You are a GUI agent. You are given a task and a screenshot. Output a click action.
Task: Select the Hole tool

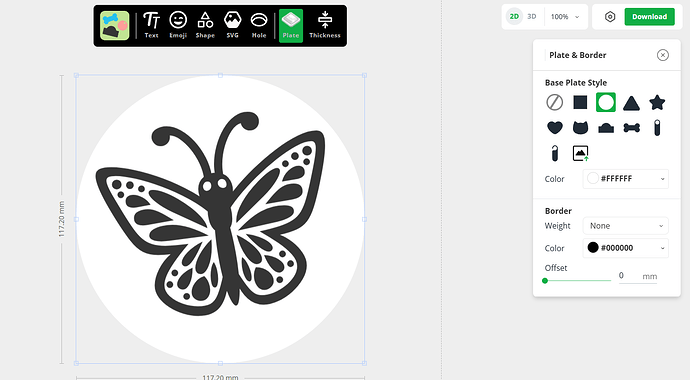pyautogui.click(x=259, y=26)
